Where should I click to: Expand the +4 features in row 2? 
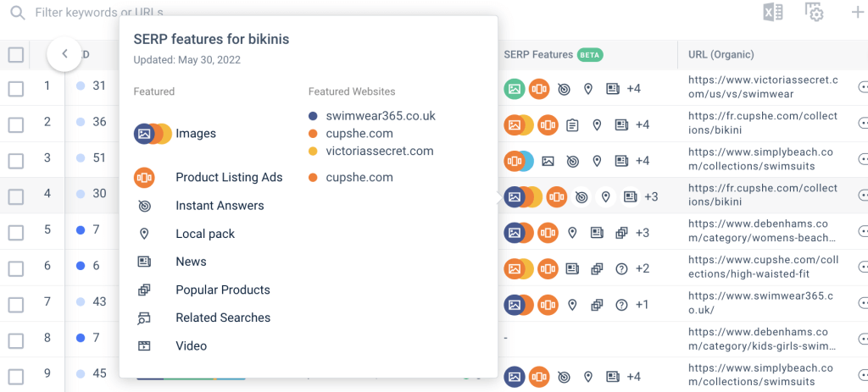pos(643,124)
